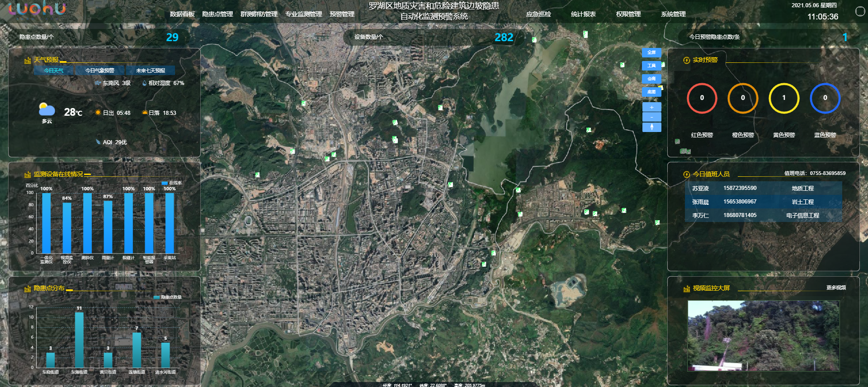Open the 底图 basemap selector

[x=651, y=92]
